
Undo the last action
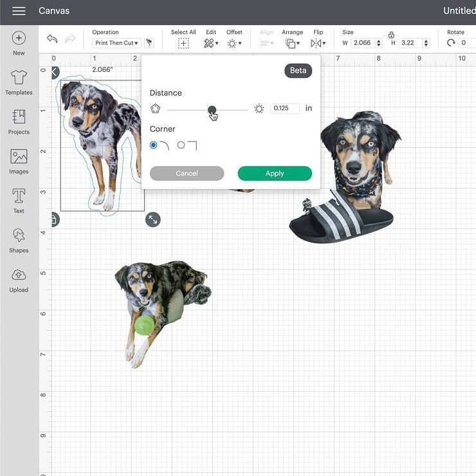pyautogui.click(x=52, y=39)
